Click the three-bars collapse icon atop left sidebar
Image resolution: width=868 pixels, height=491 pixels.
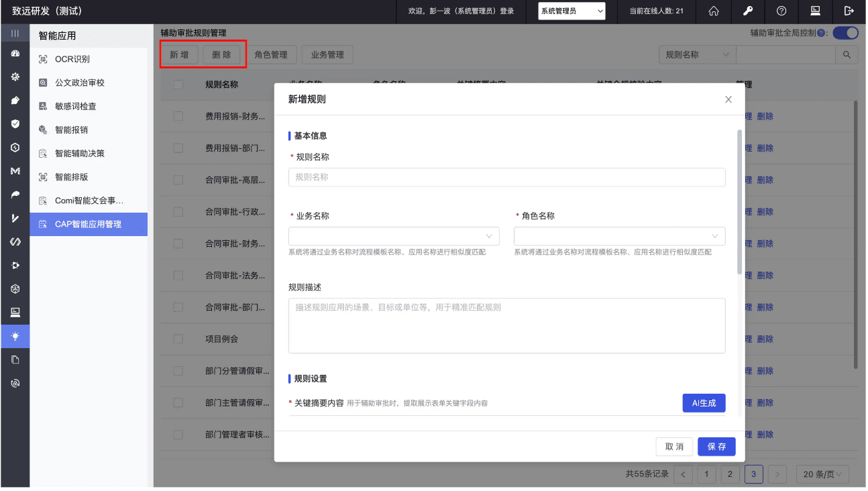coord(15,34)
